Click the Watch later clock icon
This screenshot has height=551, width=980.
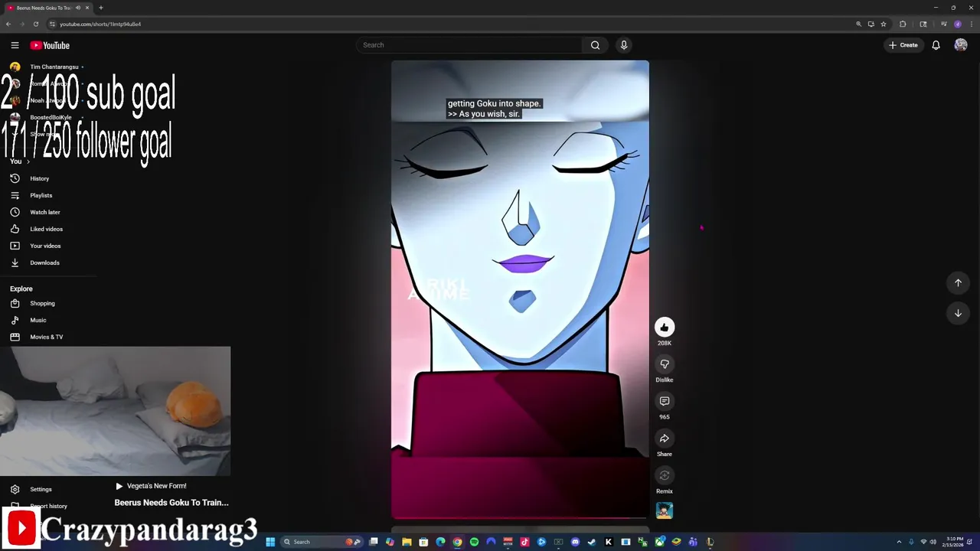pyautogui.click(x=15, y=212)
